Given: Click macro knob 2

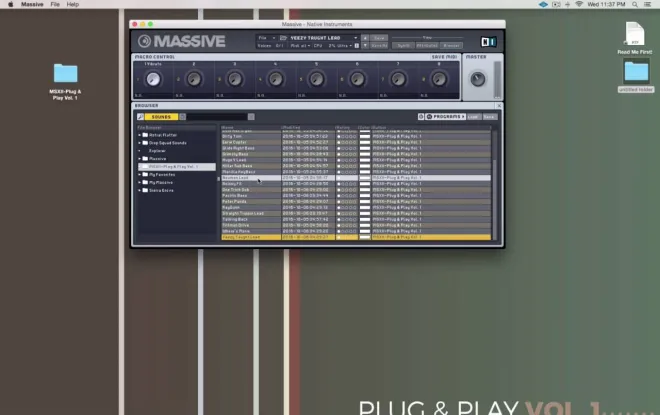Looking at the screenshot, I should pyautogui.click(x=194, y=79).
